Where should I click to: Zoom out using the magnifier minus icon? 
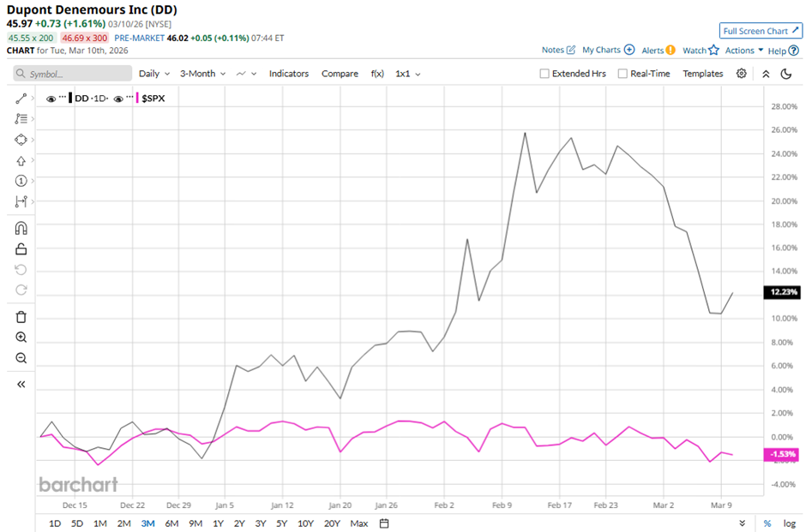(21, 358)
